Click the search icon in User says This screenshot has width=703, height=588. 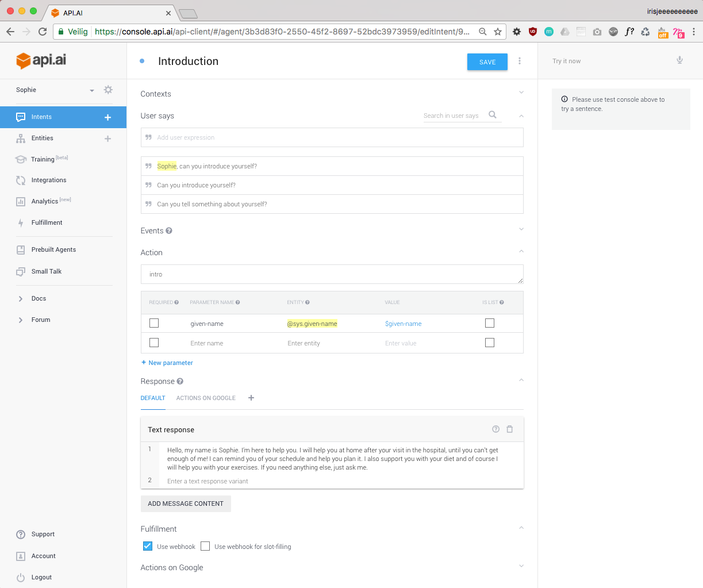pos(493,115)
